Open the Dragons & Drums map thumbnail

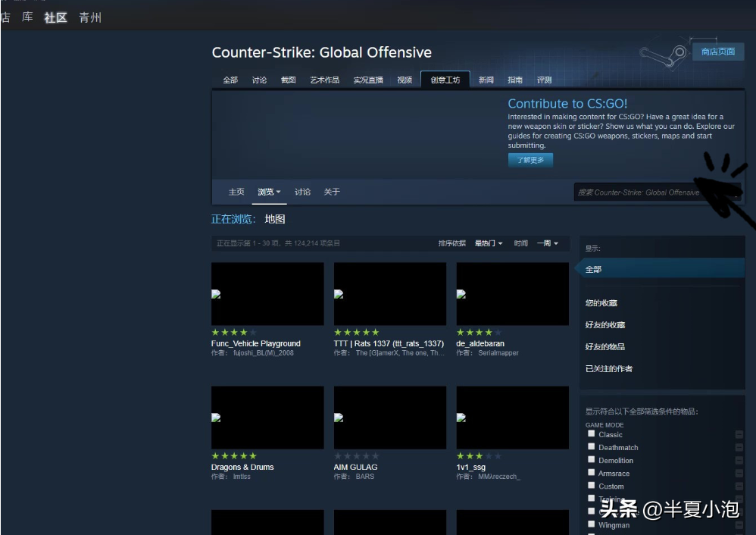click(x=267, y=418)
